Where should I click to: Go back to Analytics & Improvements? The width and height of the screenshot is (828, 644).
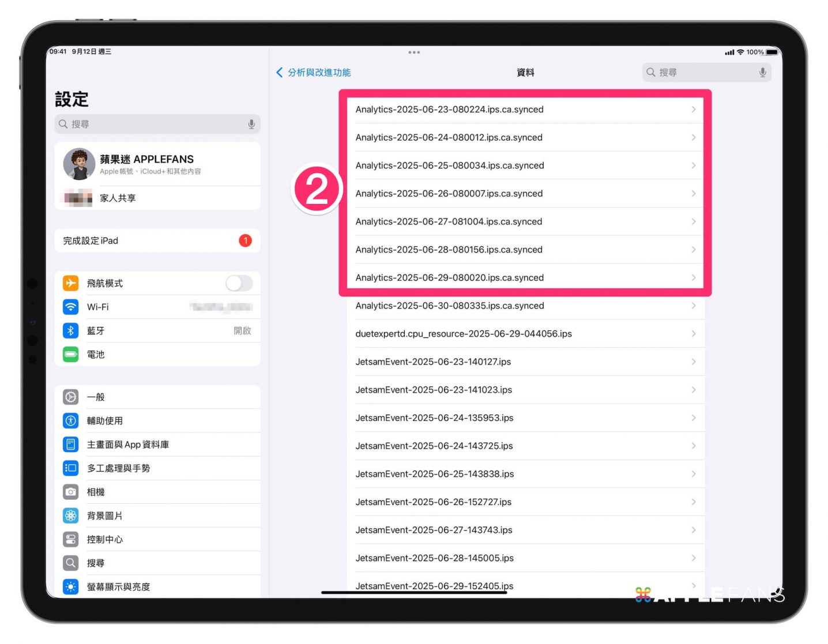[314, 72]
